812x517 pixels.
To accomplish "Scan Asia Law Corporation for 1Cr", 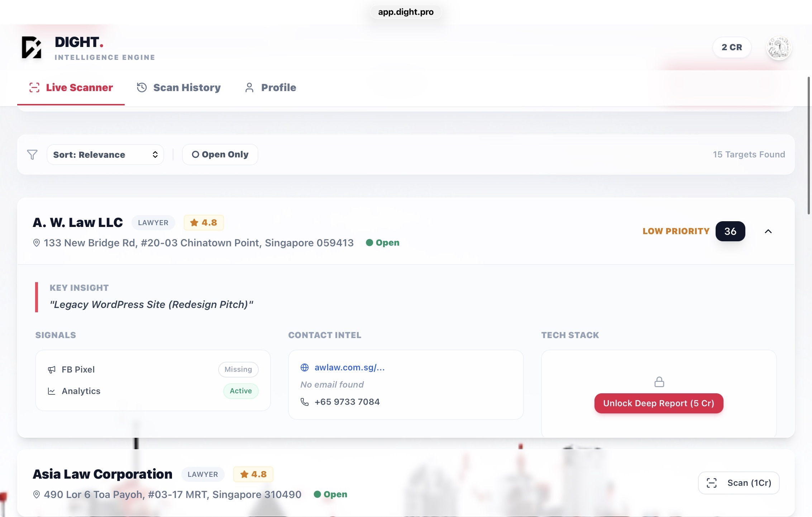I will (739, 483).
